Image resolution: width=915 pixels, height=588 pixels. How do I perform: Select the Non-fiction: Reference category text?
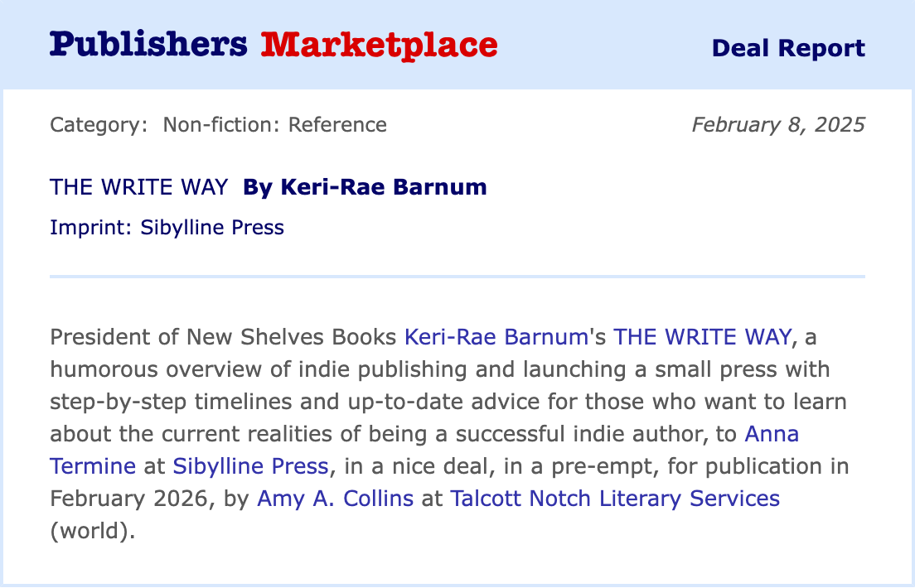click(x=274, y=125)
